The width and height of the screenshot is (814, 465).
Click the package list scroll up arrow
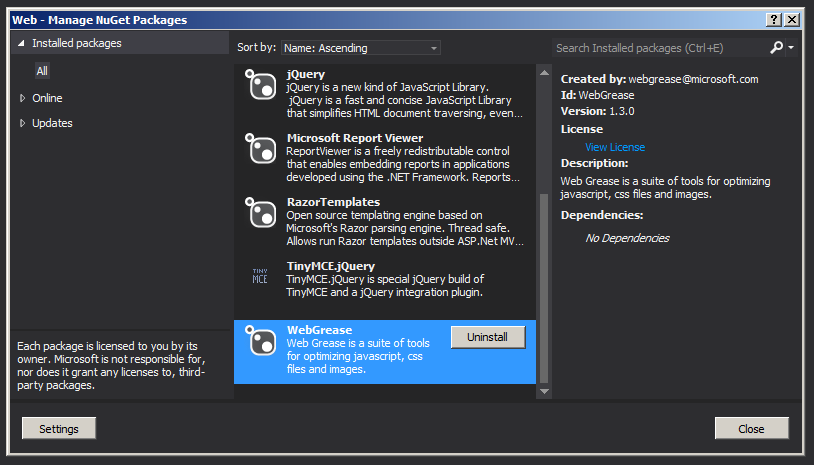(544, 73)
